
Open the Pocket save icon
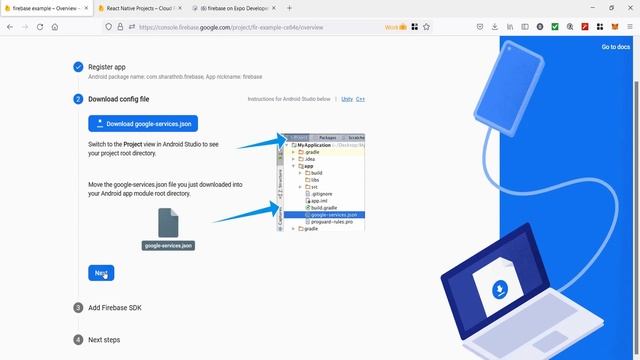tap(480, 27)
